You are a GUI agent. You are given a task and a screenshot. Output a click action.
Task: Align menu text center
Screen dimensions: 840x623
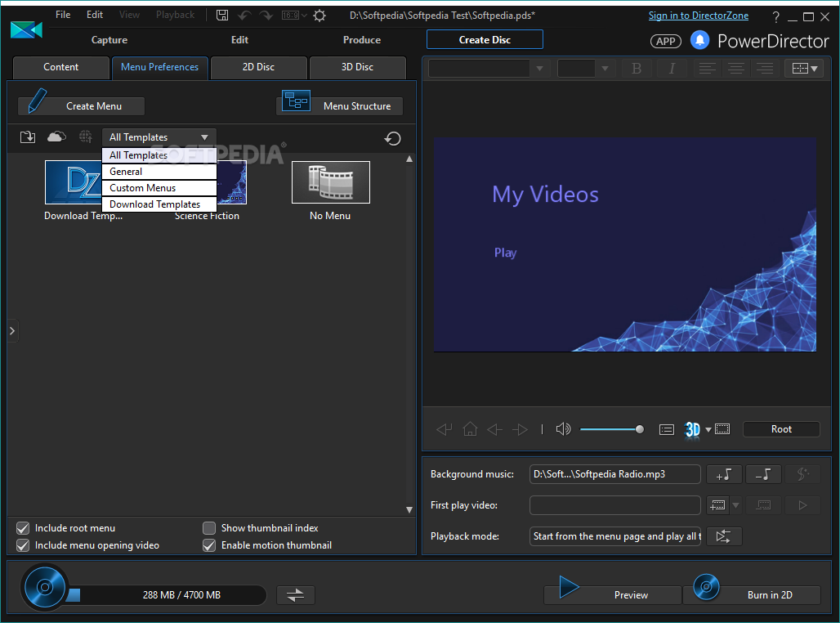click(x=736, y=68)
